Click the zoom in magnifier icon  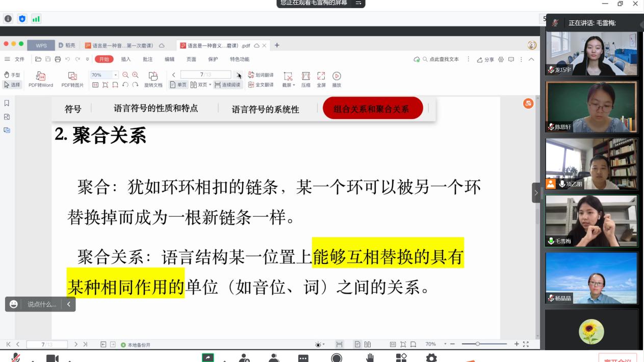(135, 75)
